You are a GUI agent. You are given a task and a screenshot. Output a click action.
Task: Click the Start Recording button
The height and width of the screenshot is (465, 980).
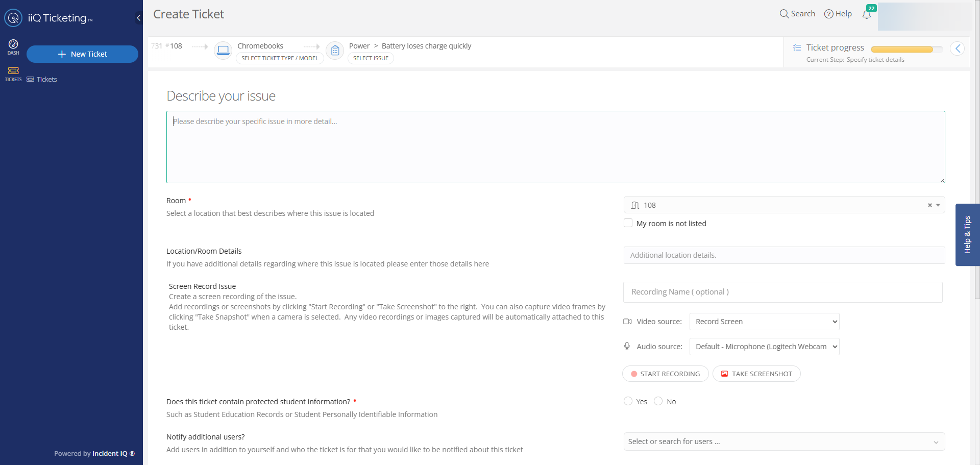(x=665, y=374)
